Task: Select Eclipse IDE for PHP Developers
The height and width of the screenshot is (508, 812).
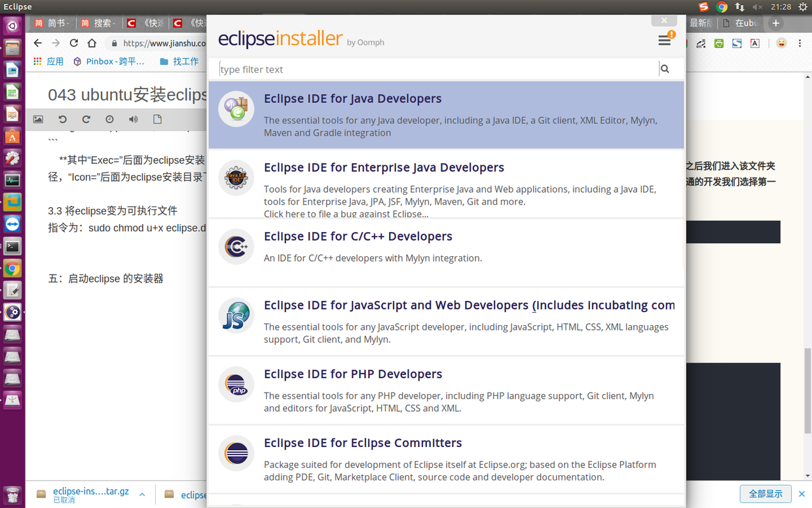Action: (353, 374)
